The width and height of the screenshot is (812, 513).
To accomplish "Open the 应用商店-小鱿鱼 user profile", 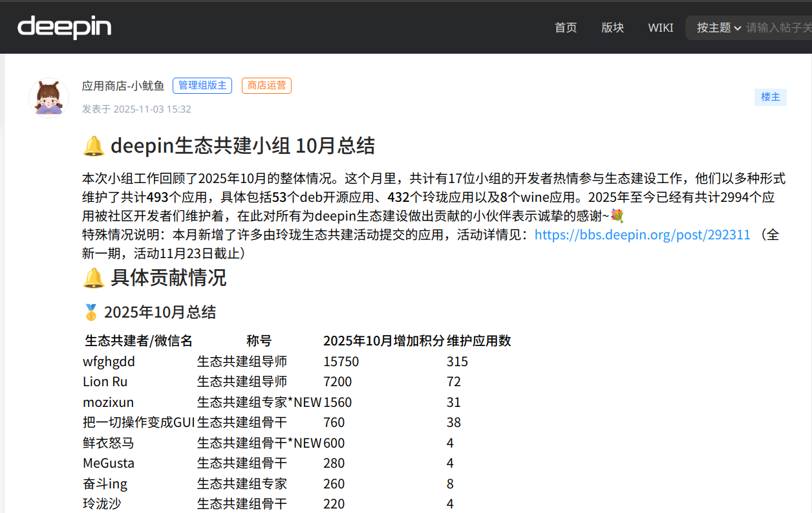I will 123,85.
